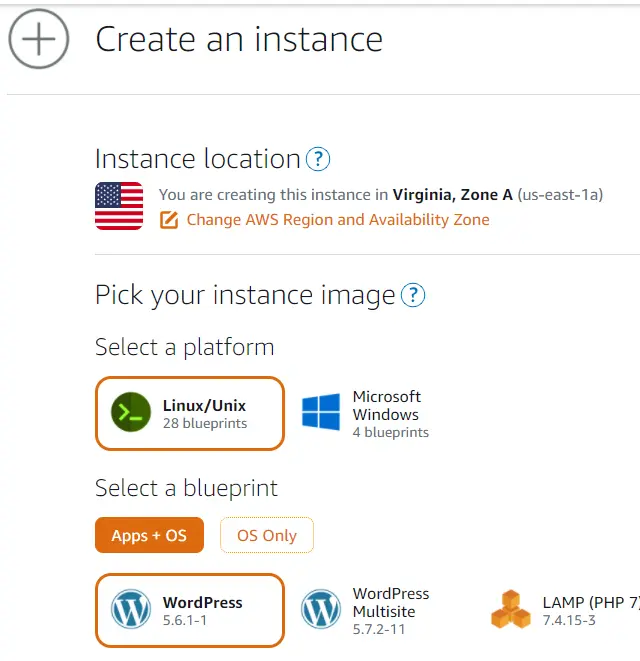
Task: Select the Linux/Unix platform card
Action: pyautogui.click(x=190, y=414)
